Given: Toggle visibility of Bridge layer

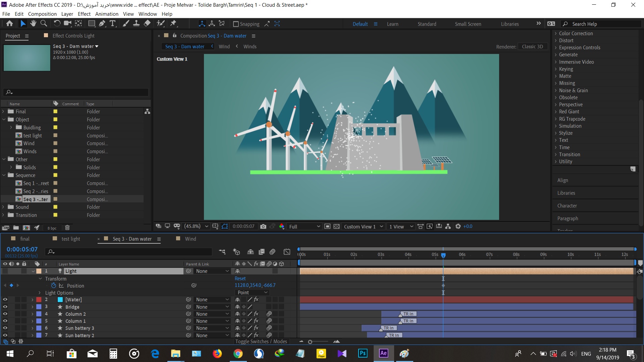Looking at the screenshot, I should point(5,306).
